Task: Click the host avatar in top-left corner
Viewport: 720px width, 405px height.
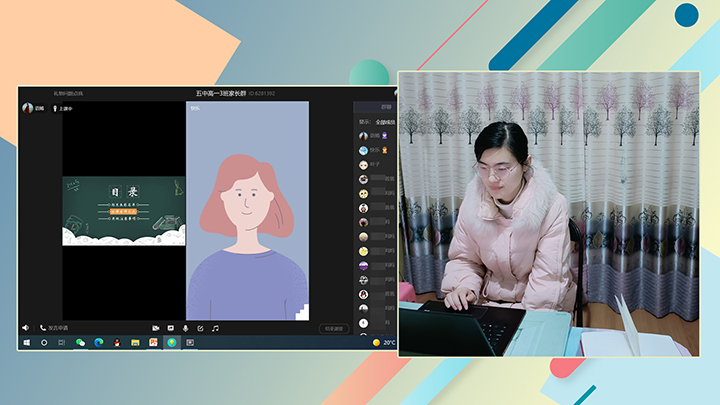Action: pos(28,108)
